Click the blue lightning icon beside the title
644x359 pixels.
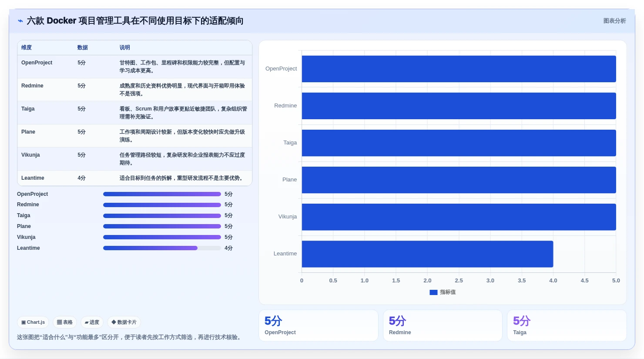[x=20, y=21]
